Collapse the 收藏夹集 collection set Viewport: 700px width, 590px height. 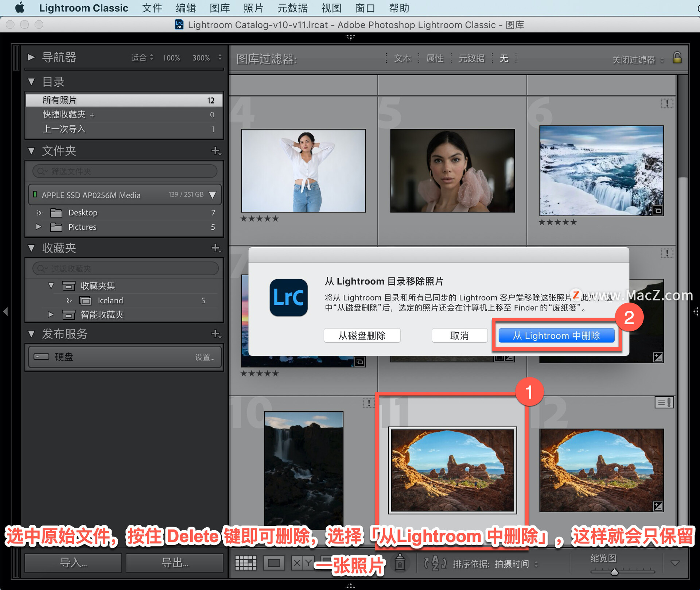[51, 286]
